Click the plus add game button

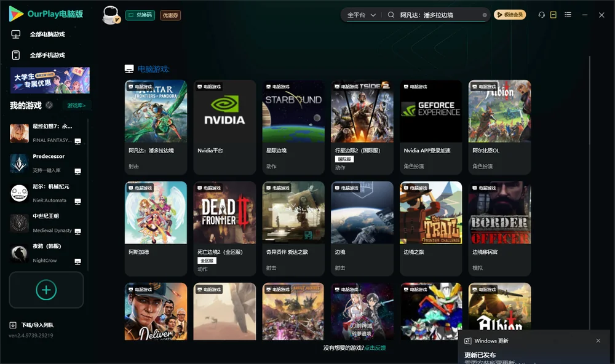[46, 290]
